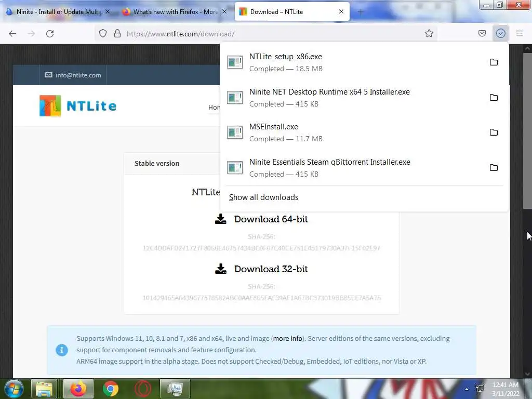The height and width of the screenshot is (399, 532).
Task: Click the network tray icon
Action: [480, 389]
